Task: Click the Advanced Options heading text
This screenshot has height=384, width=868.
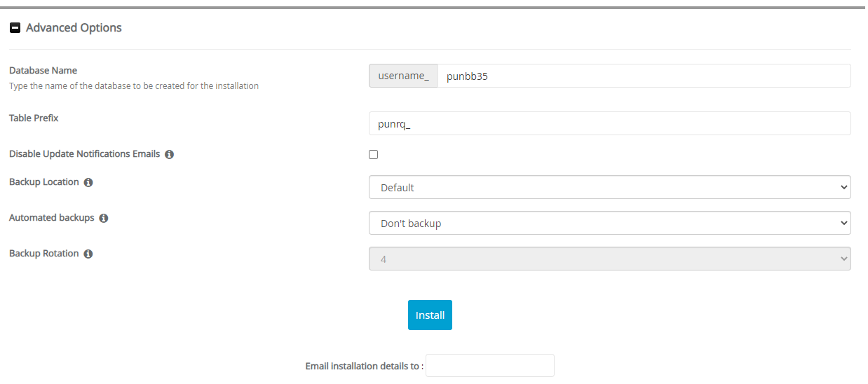Action: [x=74, y=28]
